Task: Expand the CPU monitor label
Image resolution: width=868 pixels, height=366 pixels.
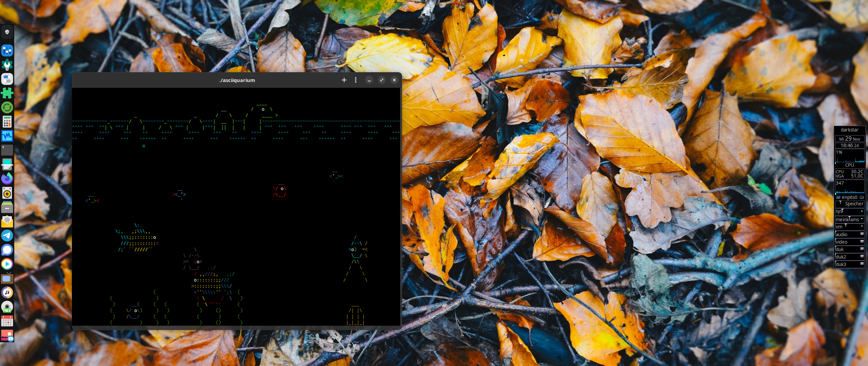Action: point(849,165)
